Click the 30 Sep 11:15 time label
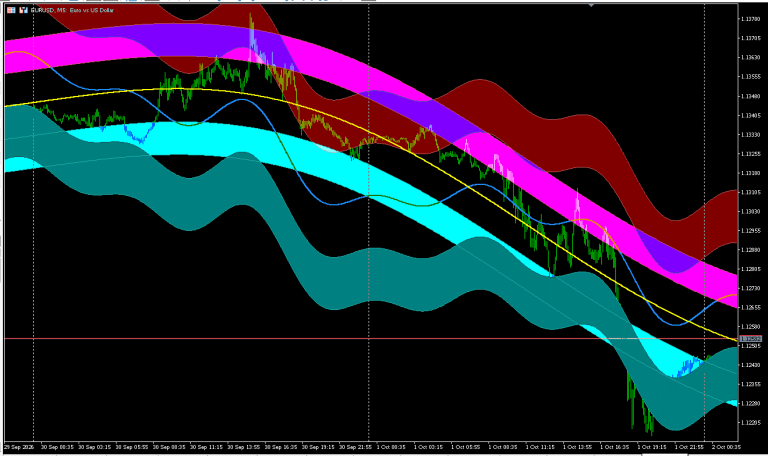Screen dimensions: 768x456 [x=206, y=447]
